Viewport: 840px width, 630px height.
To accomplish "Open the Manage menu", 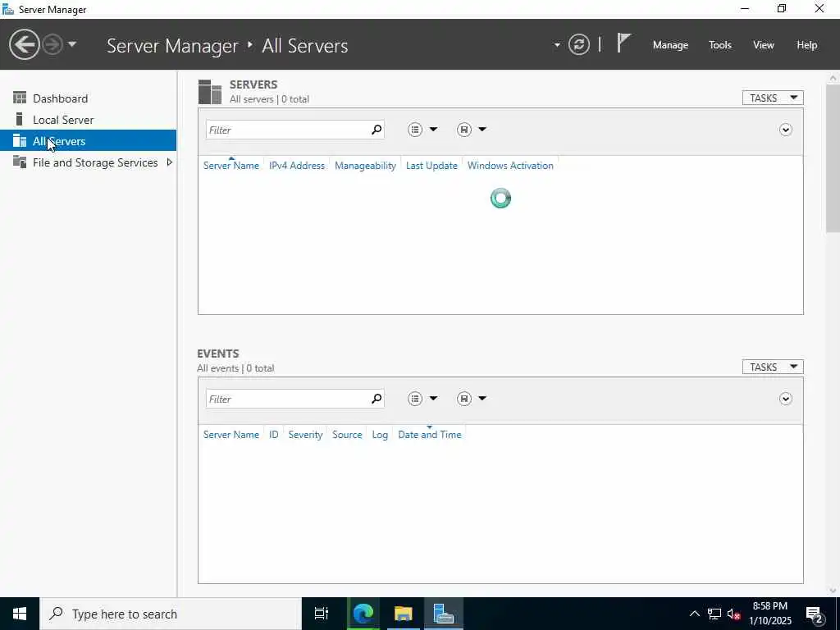I will click(x=670, y=45).
